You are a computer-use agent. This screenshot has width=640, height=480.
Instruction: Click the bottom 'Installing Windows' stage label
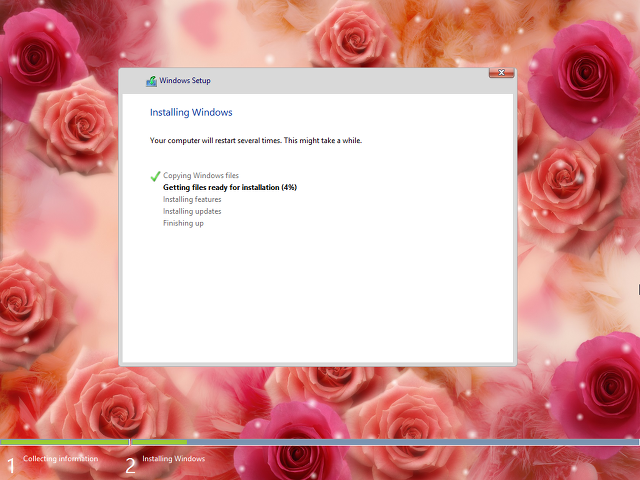click(x=173, y=459)
